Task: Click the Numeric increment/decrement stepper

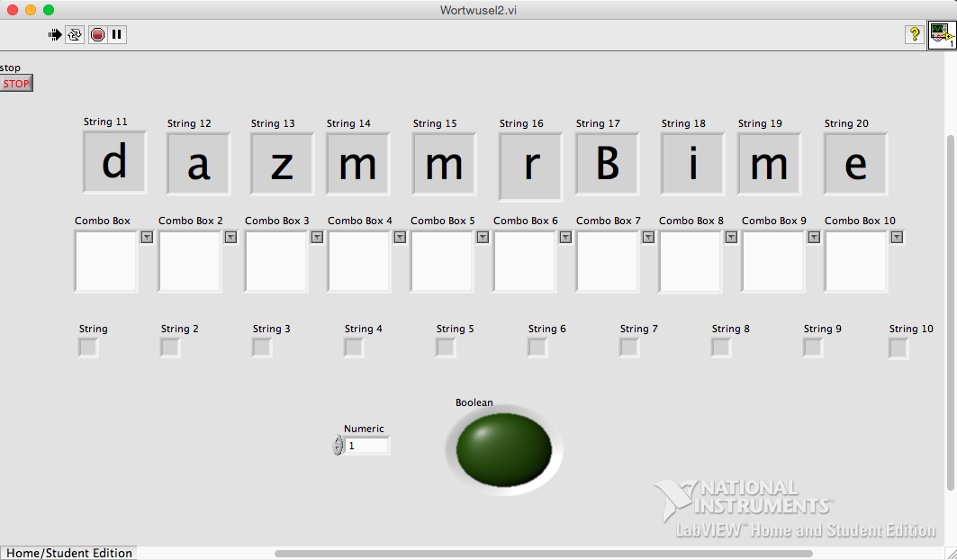Action: click(339, 446)
